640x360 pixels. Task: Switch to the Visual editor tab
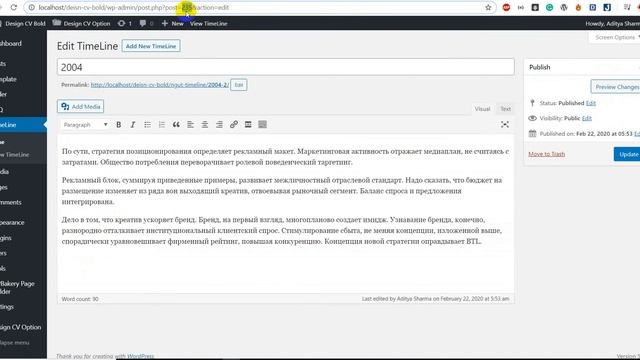tap(482, 109)
